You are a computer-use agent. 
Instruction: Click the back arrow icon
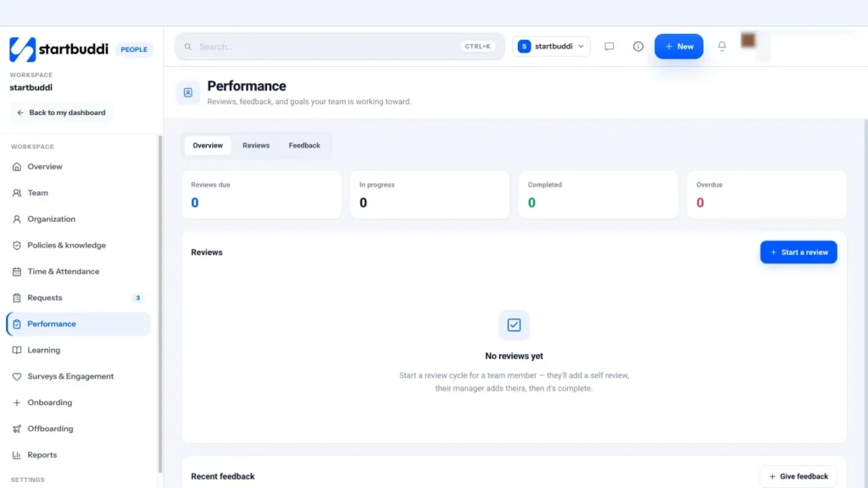(x=20, y=113)
